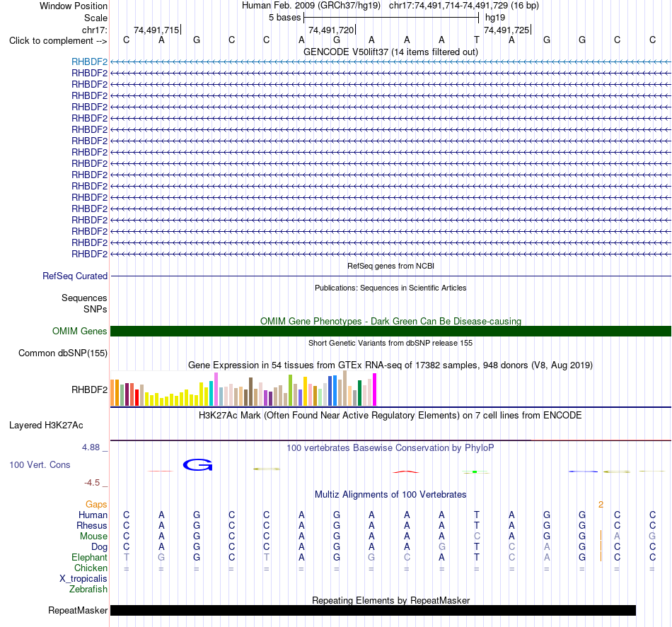This screenshot has height=627, width=672.
Task: Click the RefSeq Curated intron line
Action: pyautogui.click(x=391, y=276)
